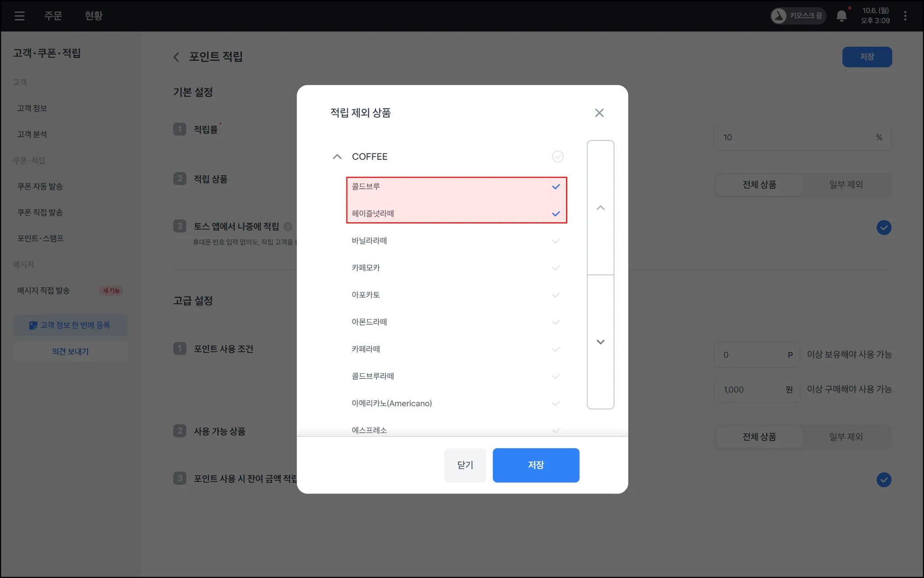The width and height of the screenshot is (924, 578).
Task: Click the scroll down chevron in dialog
Action: [600, 342]
